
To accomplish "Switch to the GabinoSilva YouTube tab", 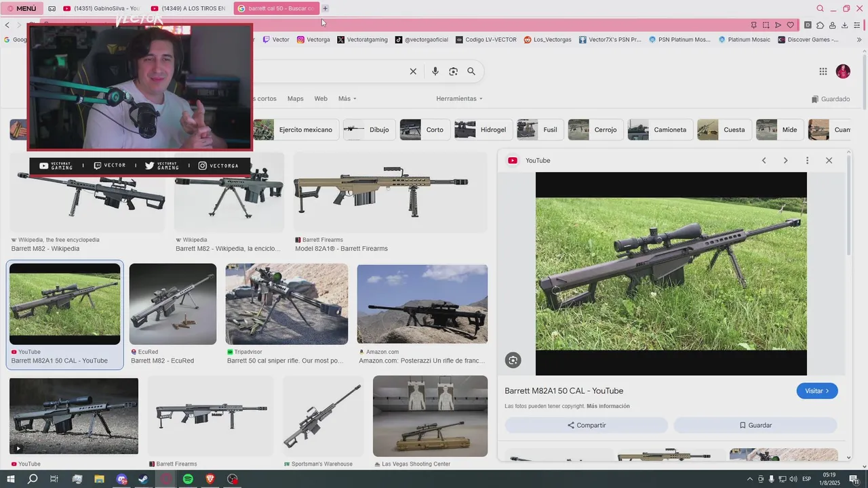I will coord(100,8).
